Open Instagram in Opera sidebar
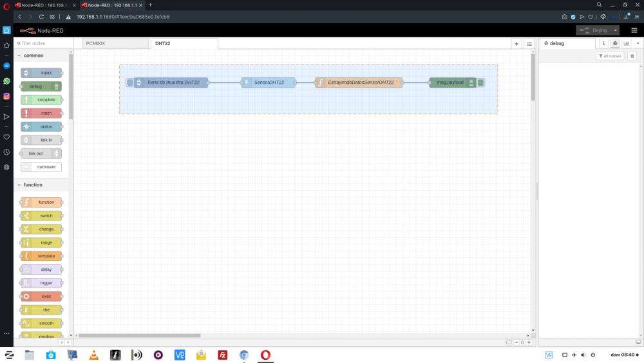 pyautogui.click(x=6, y=96)
